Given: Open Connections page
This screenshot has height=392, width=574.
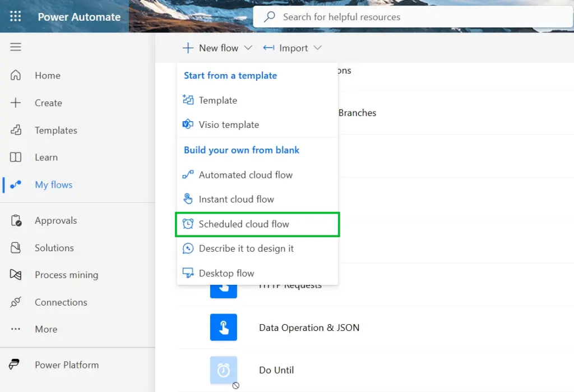Looking at the screenshot, I should [x=61, y=302].
